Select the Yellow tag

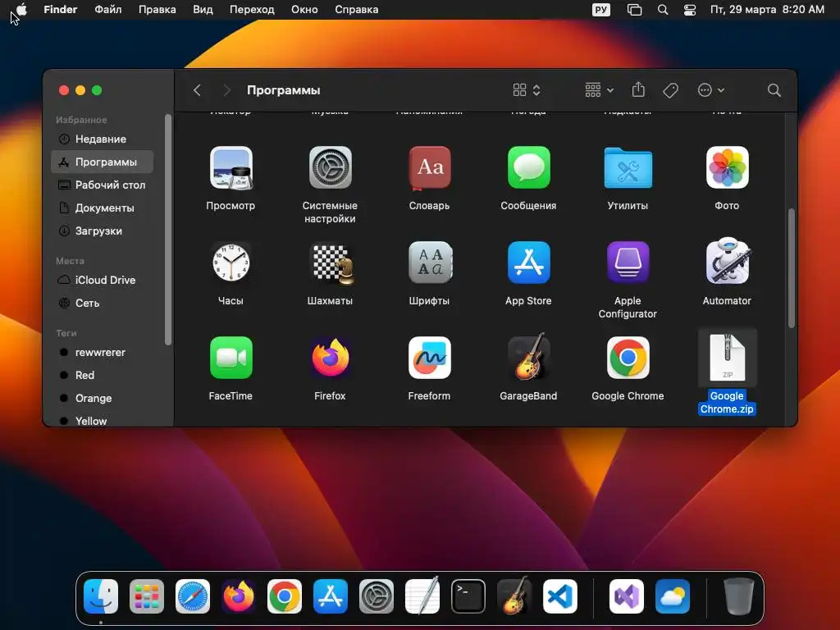coord(102,421)
